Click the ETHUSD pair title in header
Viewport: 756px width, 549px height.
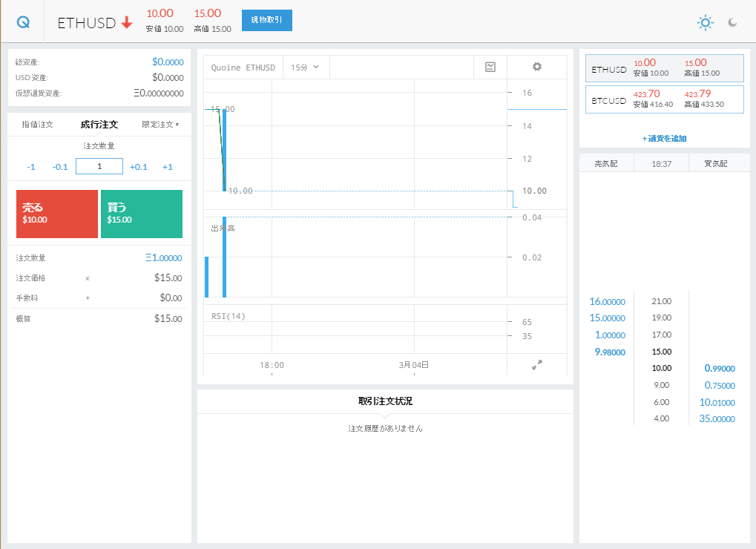pyautogui.click(x=87, y=23)
